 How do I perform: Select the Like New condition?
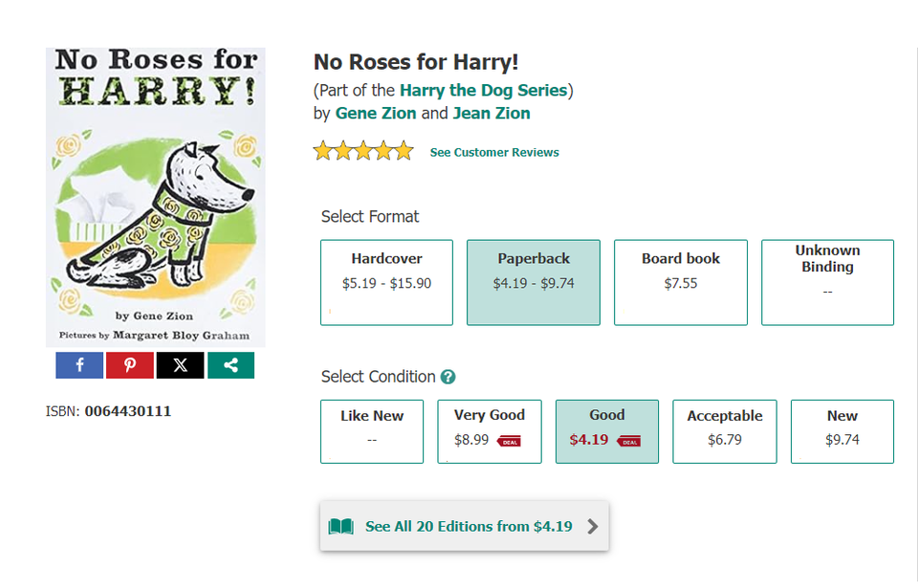(x=371, y=431)
